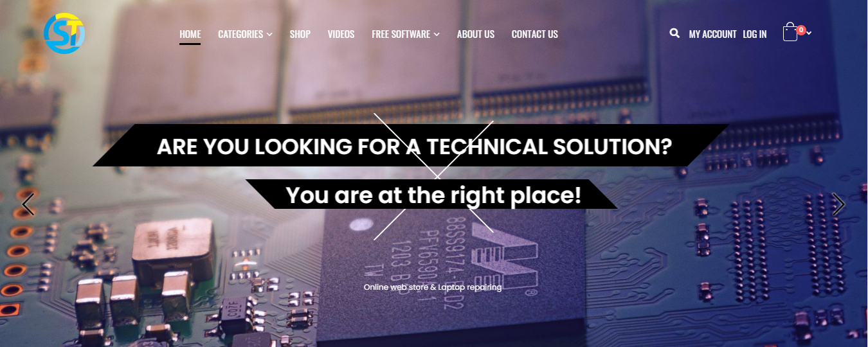Expand the Categories menu chevron
The width and height of the screenshot is (868, 347).
[269, 35]
